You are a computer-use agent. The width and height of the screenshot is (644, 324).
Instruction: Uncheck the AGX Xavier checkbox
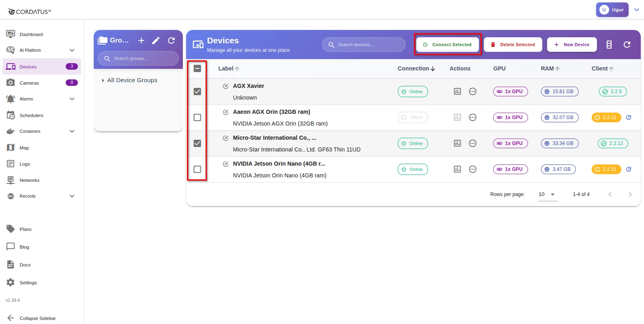[x=197, y=92]
